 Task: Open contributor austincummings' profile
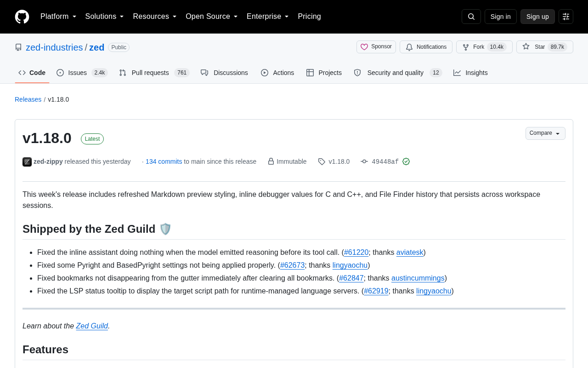pos(418,278)
